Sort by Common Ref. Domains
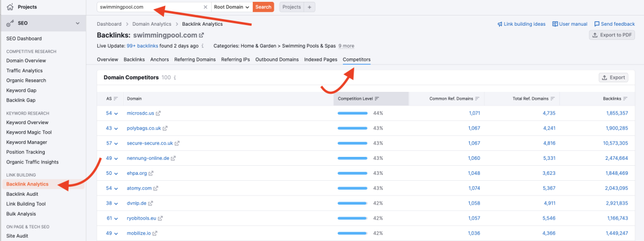Screen dimensions: 644x241 pyautogui.click(x=477, y=99)
